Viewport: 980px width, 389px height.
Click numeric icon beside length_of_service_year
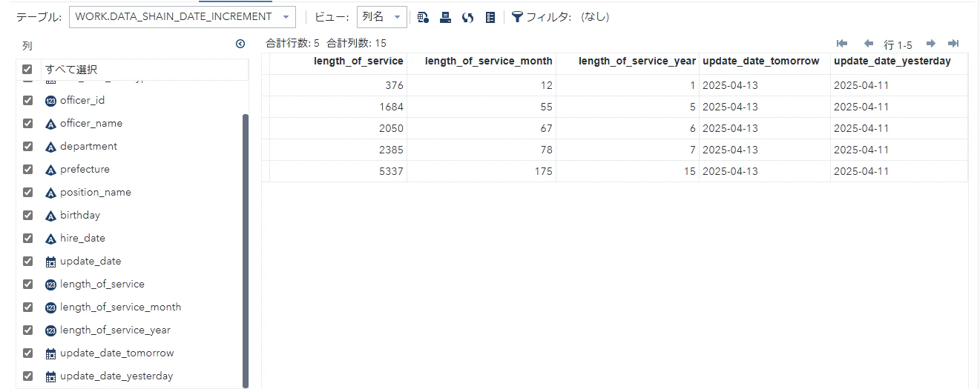coord(50,330)
